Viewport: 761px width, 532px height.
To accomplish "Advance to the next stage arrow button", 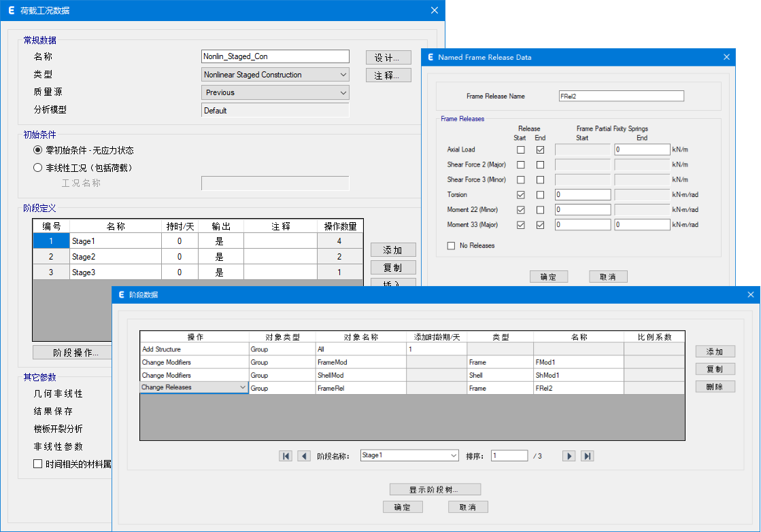I will (569, 456).
